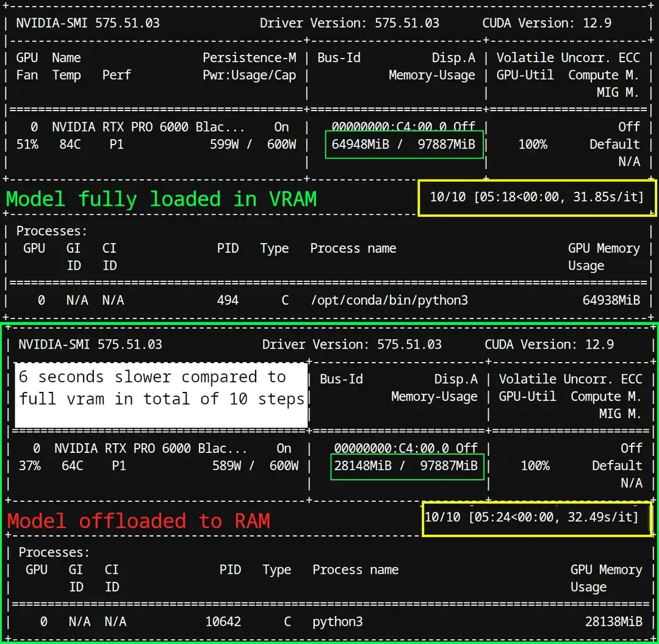Screen dimensions: 659x644
Task: Select the 28148MiB / 97887MiB memory usage box
Action: (406, 466)
